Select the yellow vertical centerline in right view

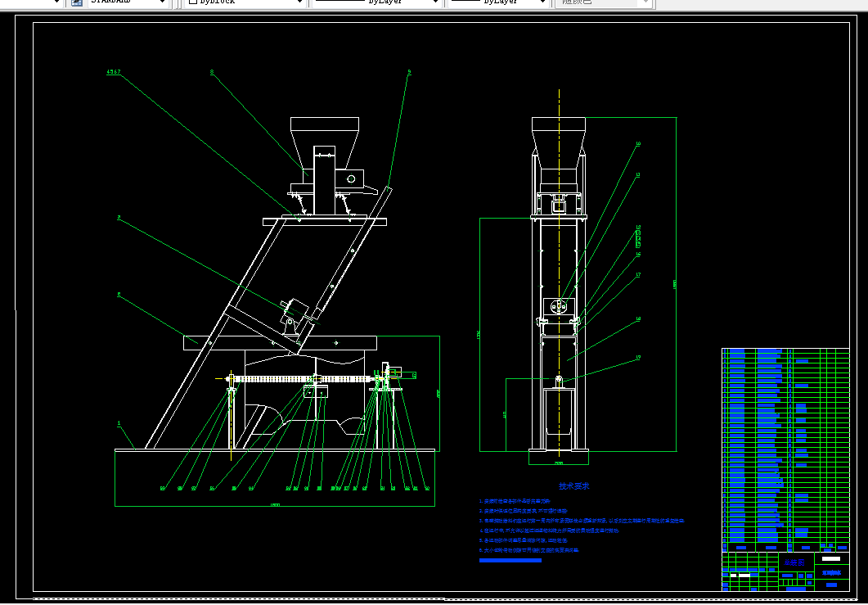[x=559, y=272]
